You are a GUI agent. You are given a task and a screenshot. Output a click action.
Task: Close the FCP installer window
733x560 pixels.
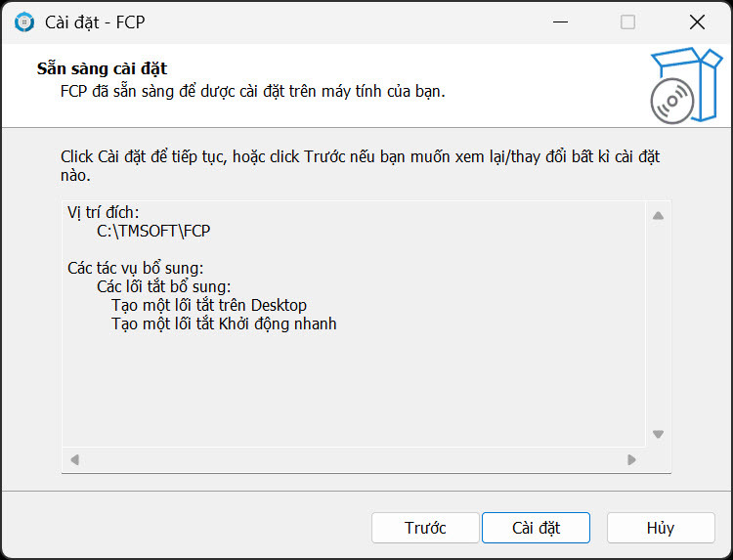pyautogui.click(x=697, y=22)
